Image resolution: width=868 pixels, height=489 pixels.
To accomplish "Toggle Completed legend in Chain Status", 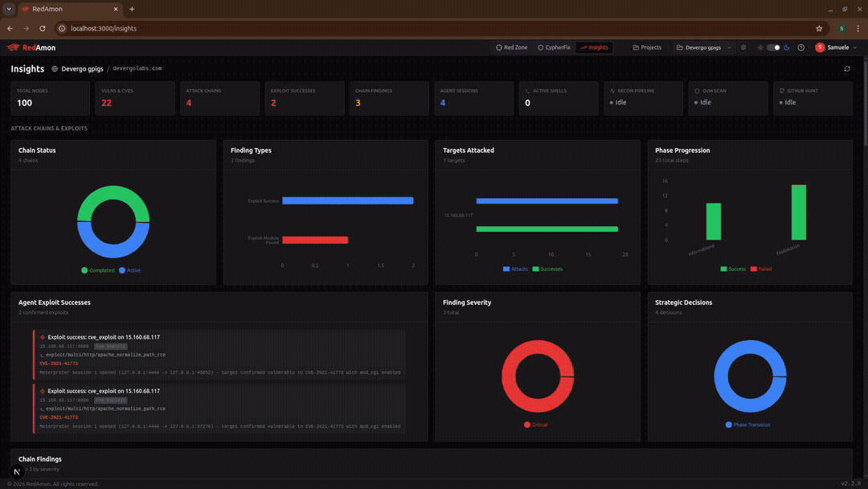I will click(x=98, y=270).
